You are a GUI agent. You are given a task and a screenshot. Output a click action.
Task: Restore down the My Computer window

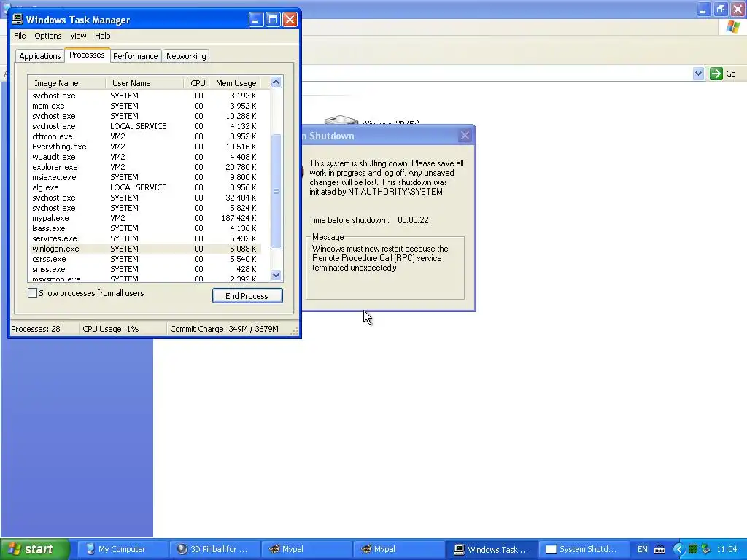pyautogui.click(x=720, y=9)
